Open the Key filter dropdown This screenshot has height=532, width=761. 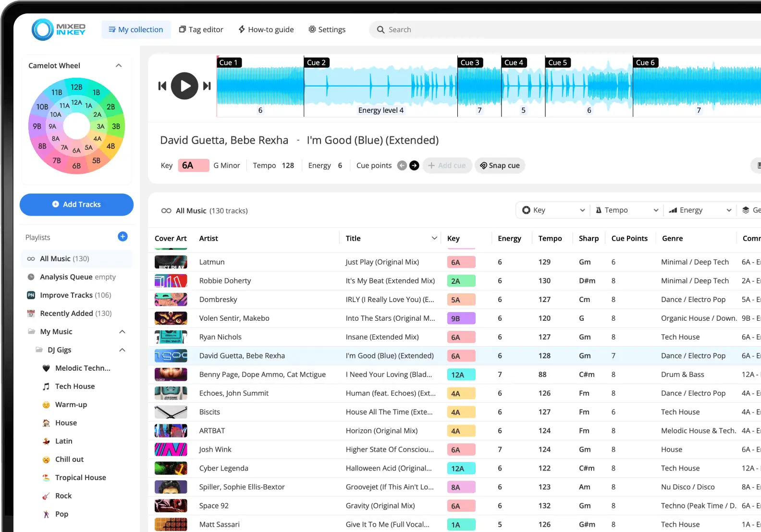pyautogui.click(x=553, y=210)
